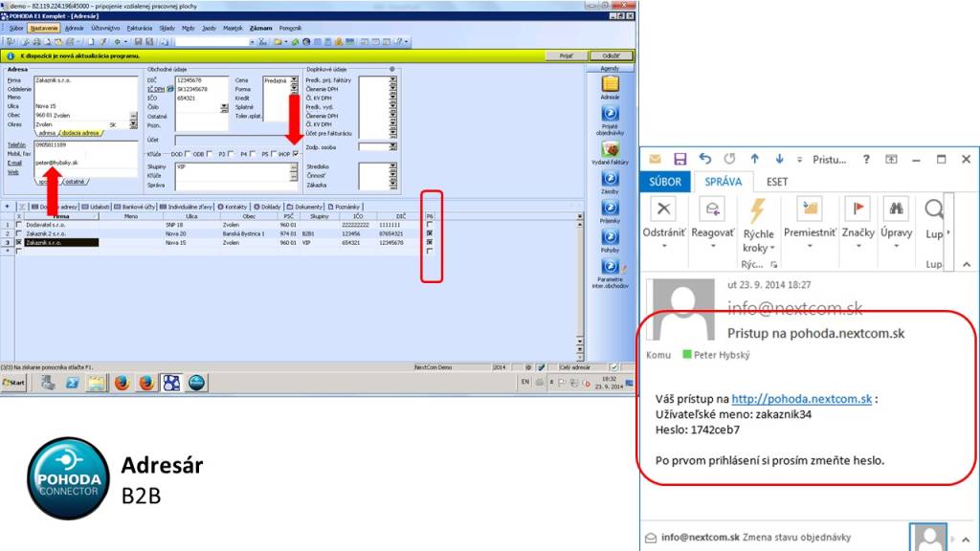Open the Fakturácia menu

[140, 28]
